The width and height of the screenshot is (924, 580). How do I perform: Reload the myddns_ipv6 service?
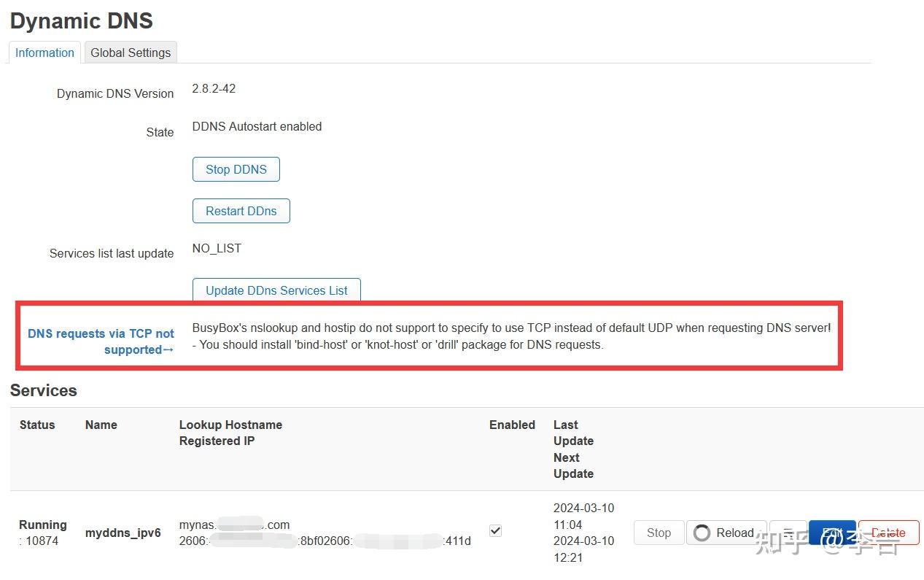click(x=726, y=533)
